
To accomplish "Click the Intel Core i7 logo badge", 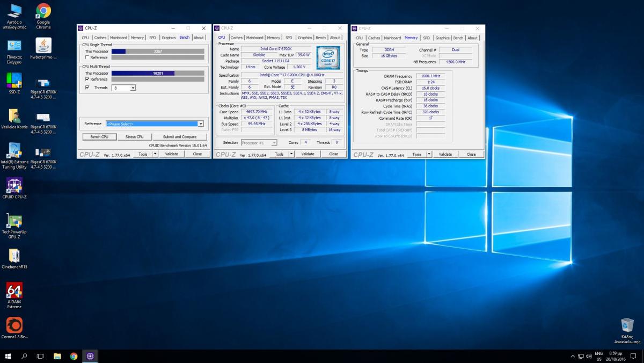I will click(328, 58).
